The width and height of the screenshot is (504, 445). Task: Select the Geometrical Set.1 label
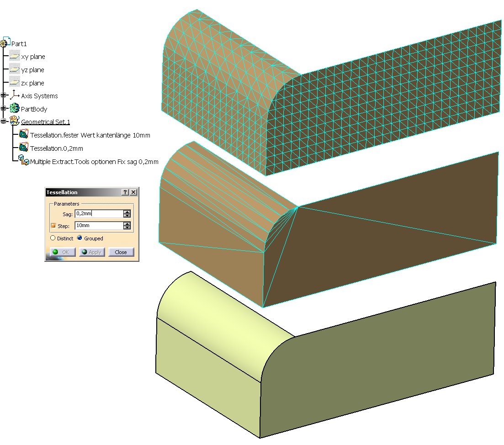coord(45,122)
